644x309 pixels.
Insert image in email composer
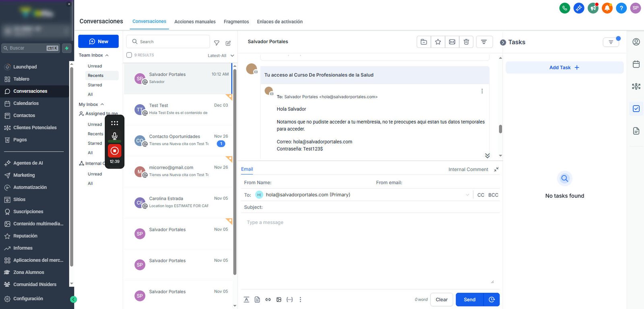[279, 300]
